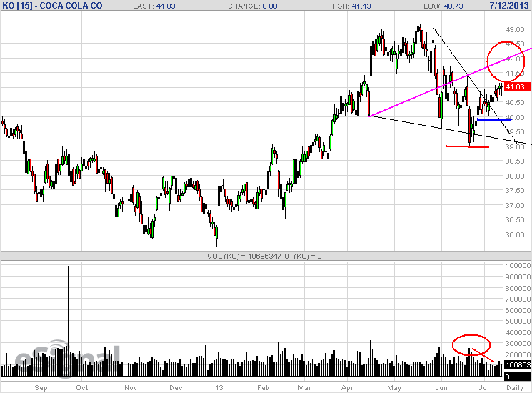This screenshot has width=532, height=393.
Task: Click the tall late-September volume spike bar
Action: (x=69, y=321)
